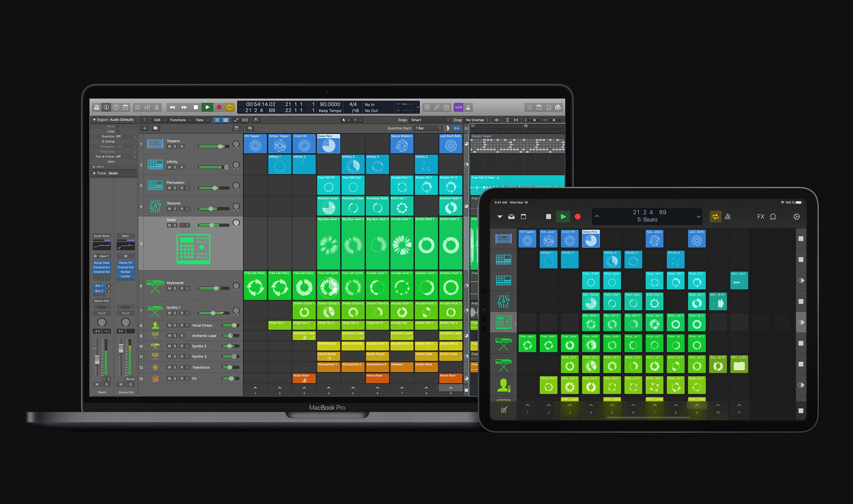Open the Drag No Overlap dropdown
Viewport: 853px width, 504px height.
pos(477,120)
